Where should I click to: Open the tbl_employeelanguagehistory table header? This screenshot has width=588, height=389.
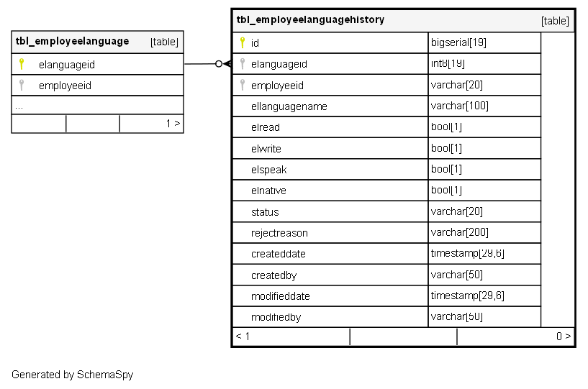coord(310,20)
